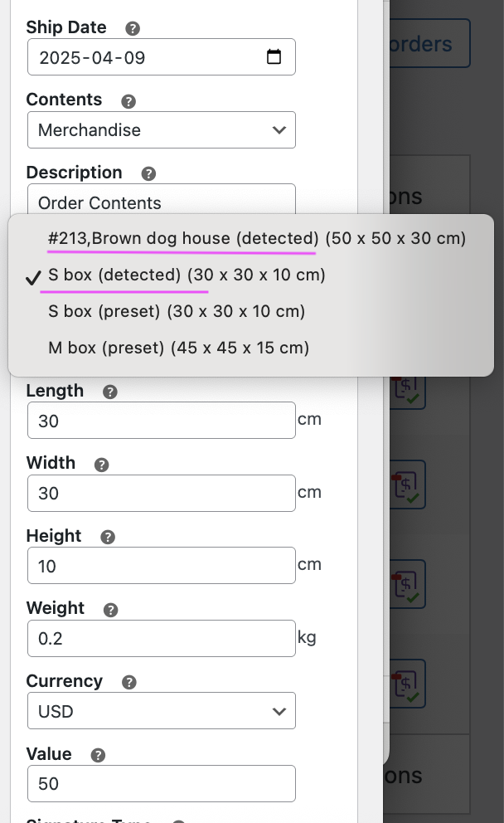Click the Description help question mark
The image size is (504, 823).
tap(148, 174)
